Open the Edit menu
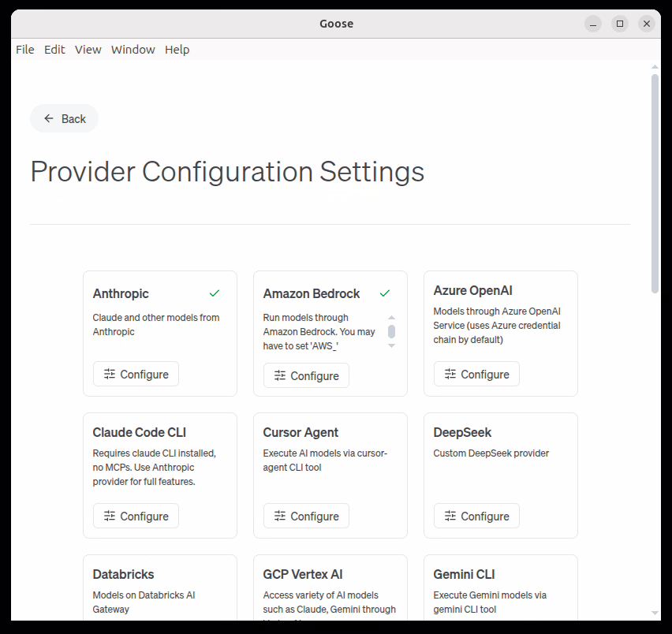Screen dimensions: 672x634 click(x=54, y=50)
